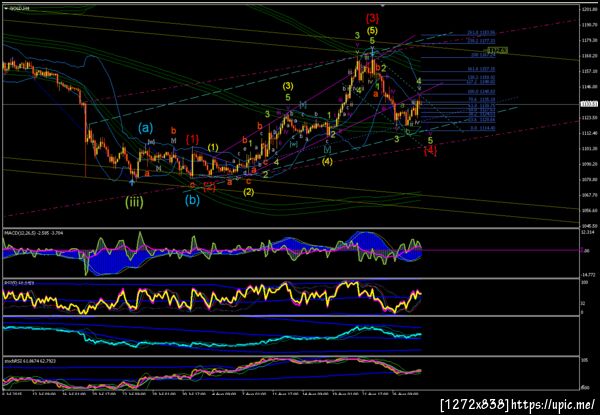Select the red {3} wave label
Screen dimensions: 600x415
(372, 18)
